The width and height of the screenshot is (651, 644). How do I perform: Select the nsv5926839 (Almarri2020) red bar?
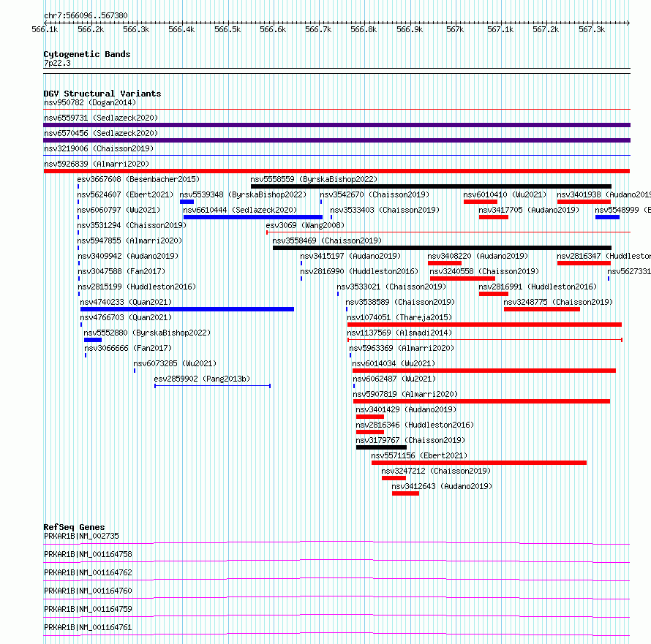tap(336, 171)
